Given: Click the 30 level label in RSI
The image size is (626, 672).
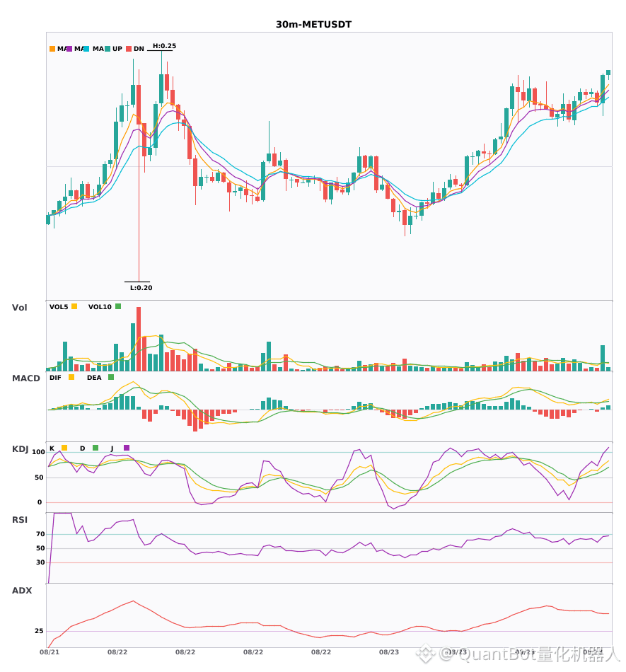Looking at the screenshot, I should tap(40, 562).
